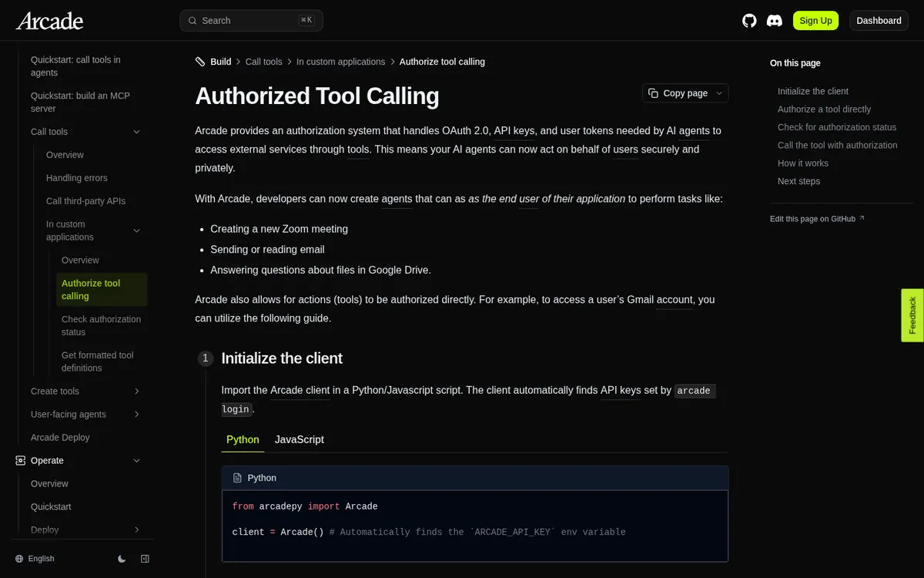Collapse the Call tools section chevron
Screen dimensions: 924x578
coord(136,132)
